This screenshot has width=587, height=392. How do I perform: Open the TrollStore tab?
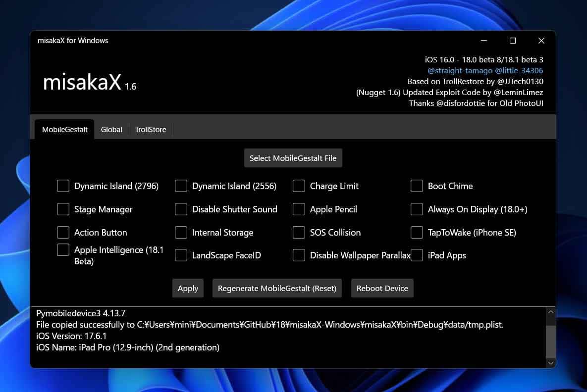point(151,130)
